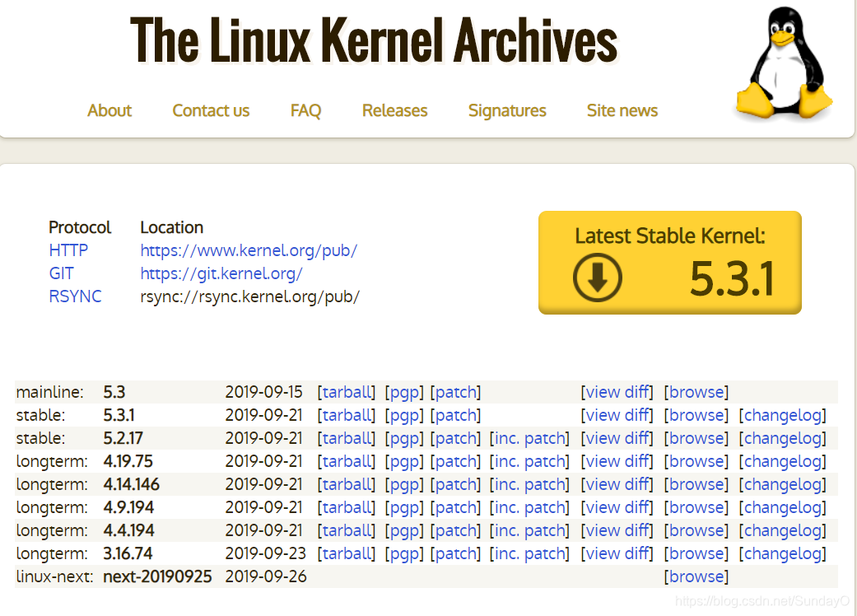The height and width of the screenshot is (616, 857).
Task: Click the rsync://rsync.kernel.org/pub/ text
Action: click(x=249, y=296)
